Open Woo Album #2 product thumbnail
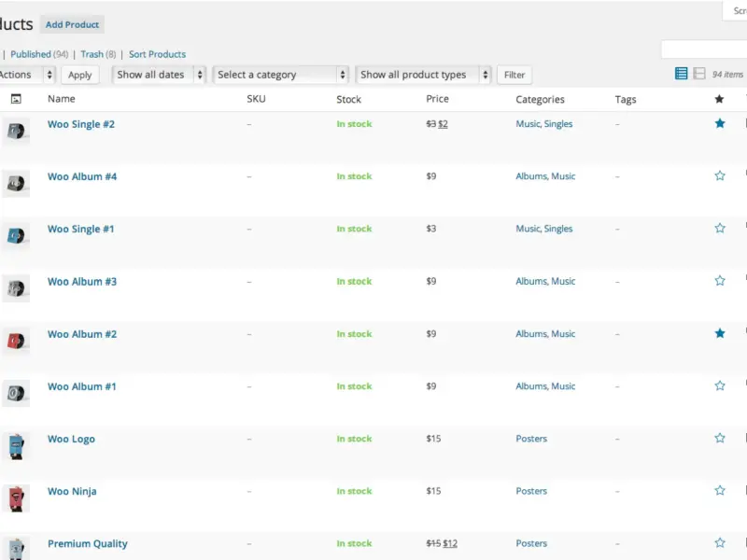Viewport: 747px width, 560px height. [x=16, y=341]
